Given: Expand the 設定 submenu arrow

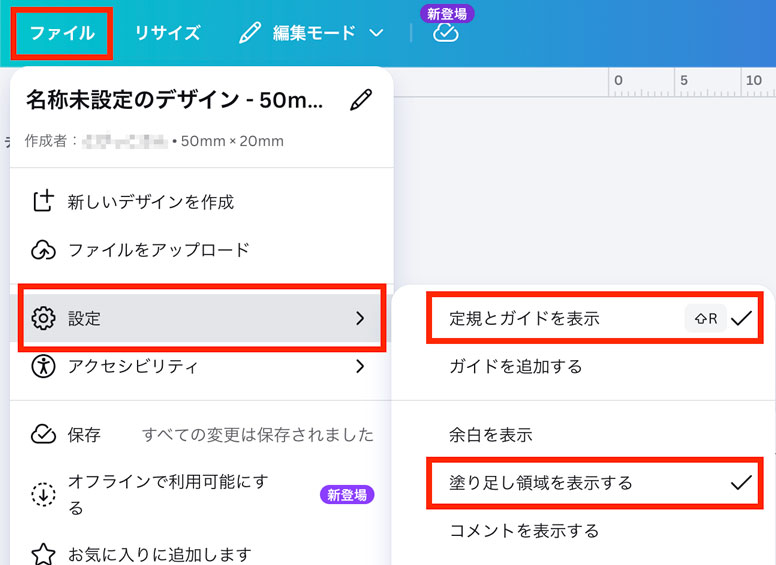Looking at the screenshot, I should [x=360, y=318].
